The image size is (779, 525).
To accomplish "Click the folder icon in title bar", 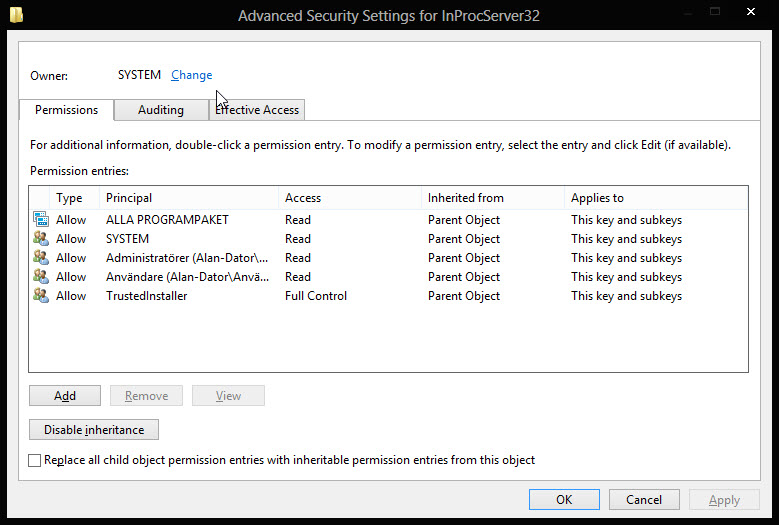I will coord(16,15).
